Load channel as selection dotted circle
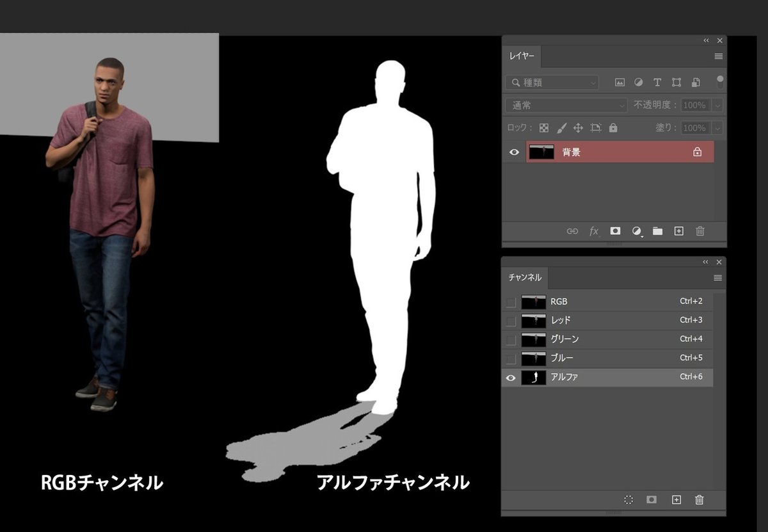This screenshot has width=768, height=532. (628, 500)
